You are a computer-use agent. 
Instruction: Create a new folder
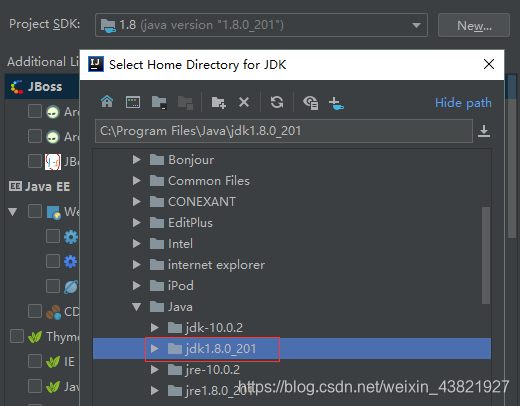click(219, 102)
